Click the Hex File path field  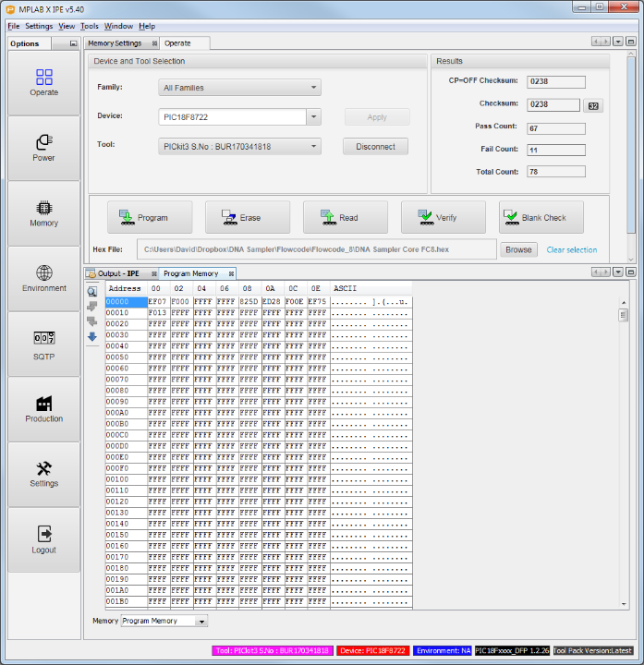point(317,249)
